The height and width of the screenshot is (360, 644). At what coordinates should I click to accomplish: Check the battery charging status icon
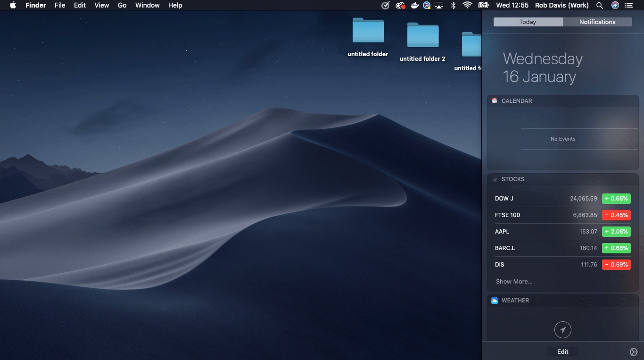(483, 5)
